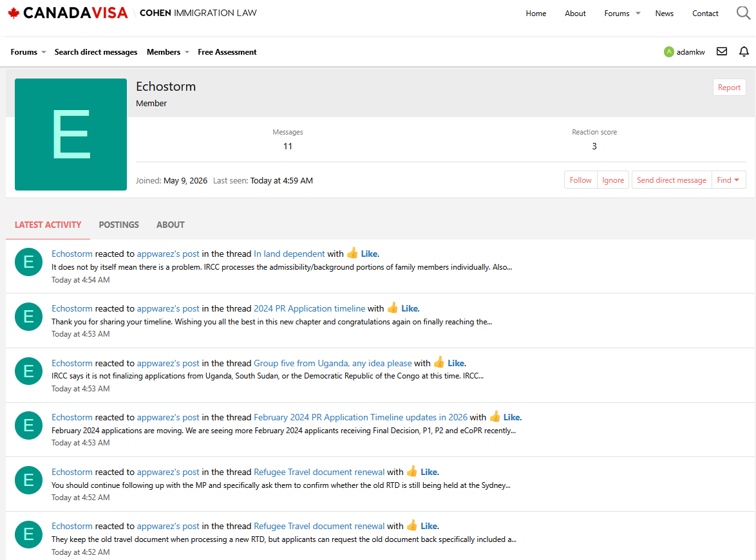Click the Send direct message button
Image resolution: width=756 pixels, height=560 pixels.
tap(672, 180)
